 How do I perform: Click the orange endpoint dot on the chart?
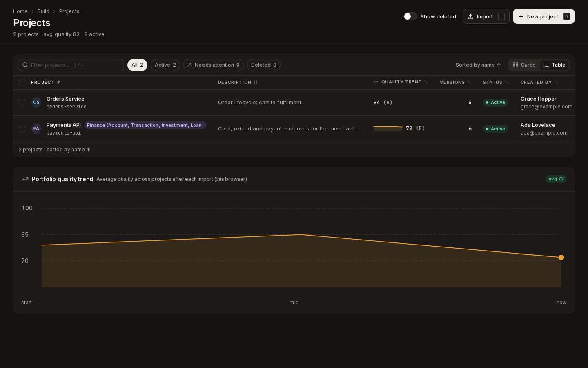561,257
